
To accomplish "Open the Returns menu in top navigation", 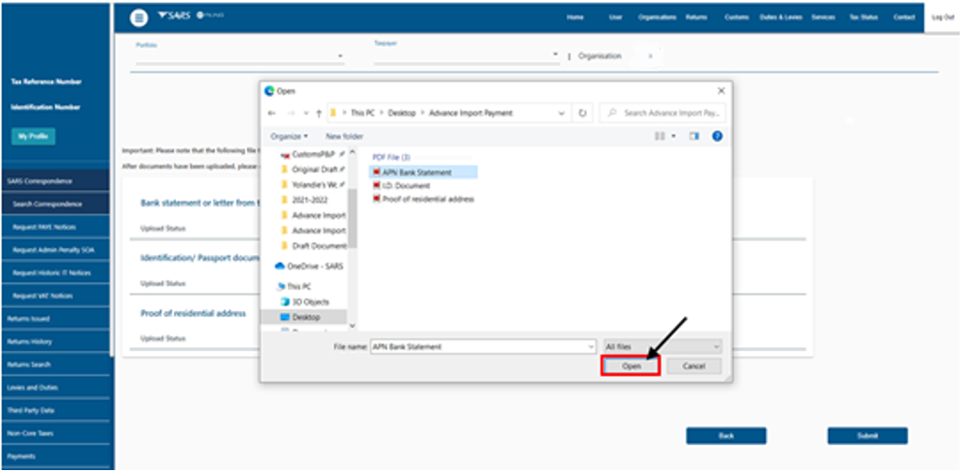I will (x=695, y=17).
